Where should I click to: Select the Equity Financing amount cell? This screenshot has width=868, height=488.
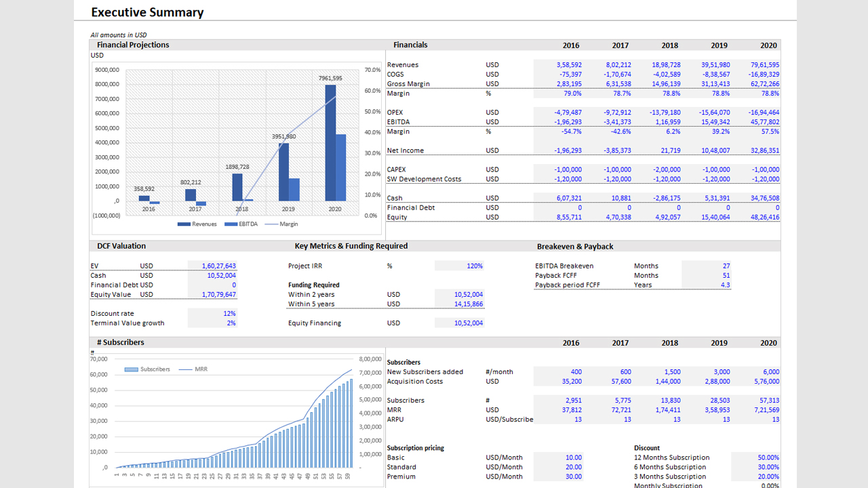pyautogui.click(x=459, y=323)
